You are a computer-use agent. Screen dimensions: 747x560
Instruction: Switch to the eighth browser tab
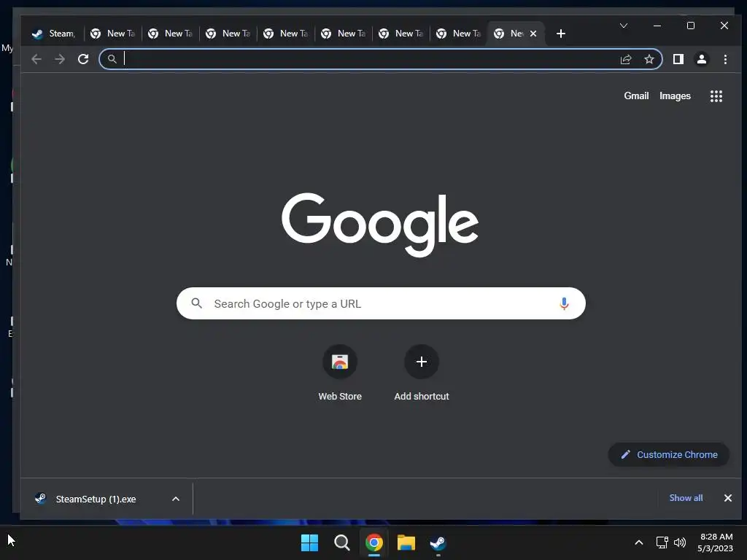(x=459, y=34)
